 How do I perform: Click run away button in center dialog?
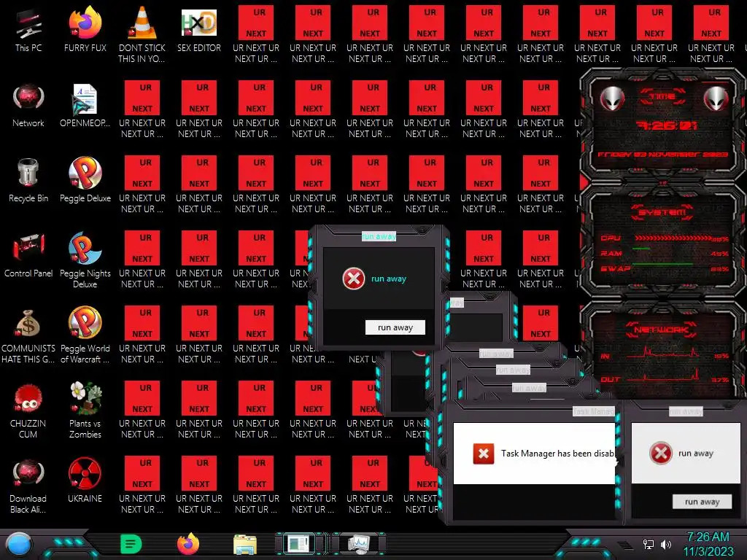(x=395, y=327)
